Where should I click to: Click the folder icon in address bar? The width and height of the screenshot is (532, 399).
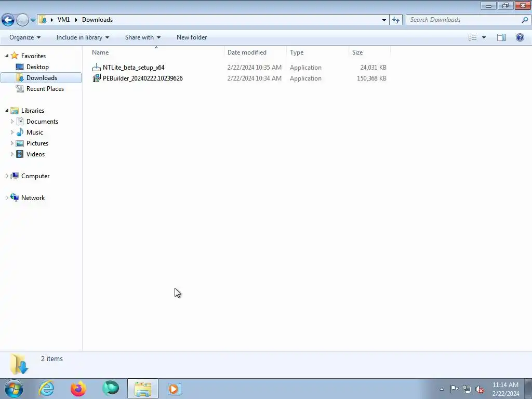pos(43,20)
